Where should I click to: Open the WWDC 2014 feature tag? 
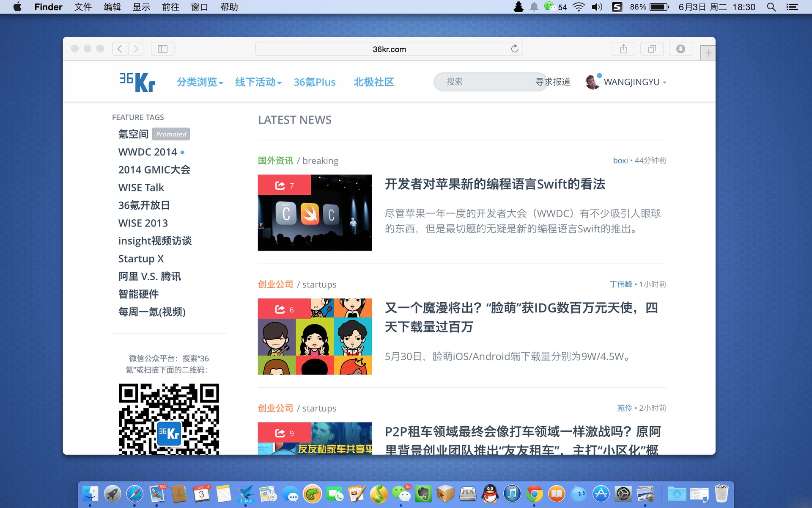[148, 152]
